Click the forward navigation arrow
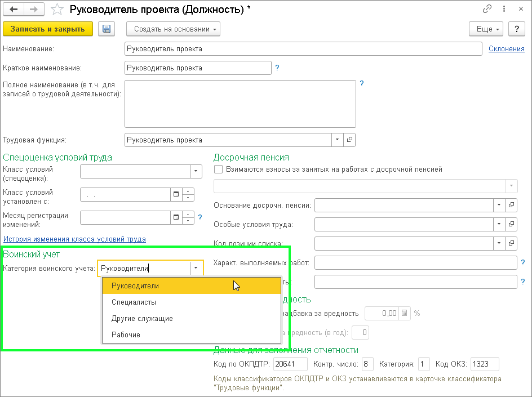The image size is (532, 397). [33, 10]
